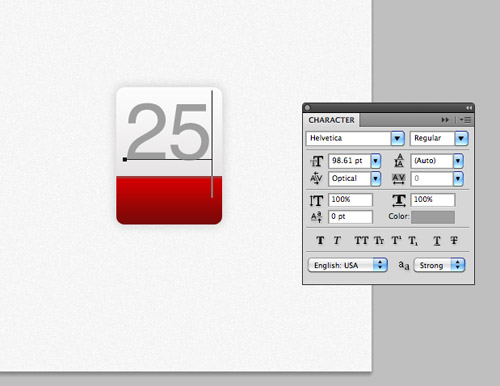Open the Helvetica font family dropdown
The width and height of the screenshot is (500, 386).
point(397,138)
